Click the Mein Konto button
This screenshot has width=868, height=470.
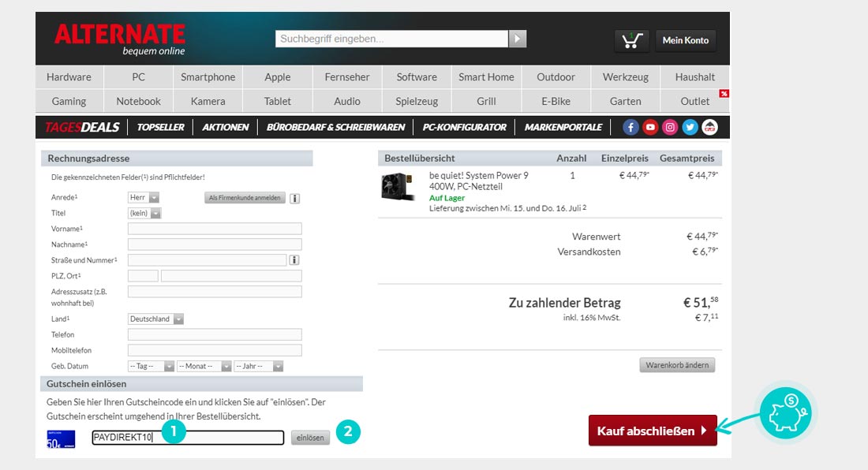click(685, 40)
